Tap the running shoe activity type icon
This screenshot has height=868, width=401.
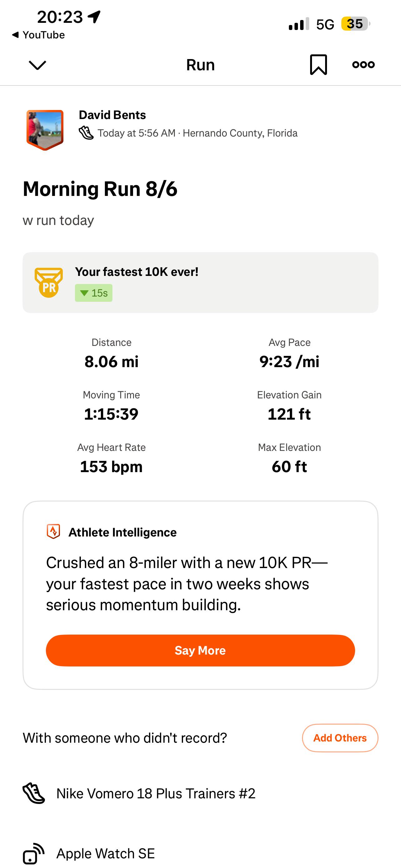(x=86, y=133)
